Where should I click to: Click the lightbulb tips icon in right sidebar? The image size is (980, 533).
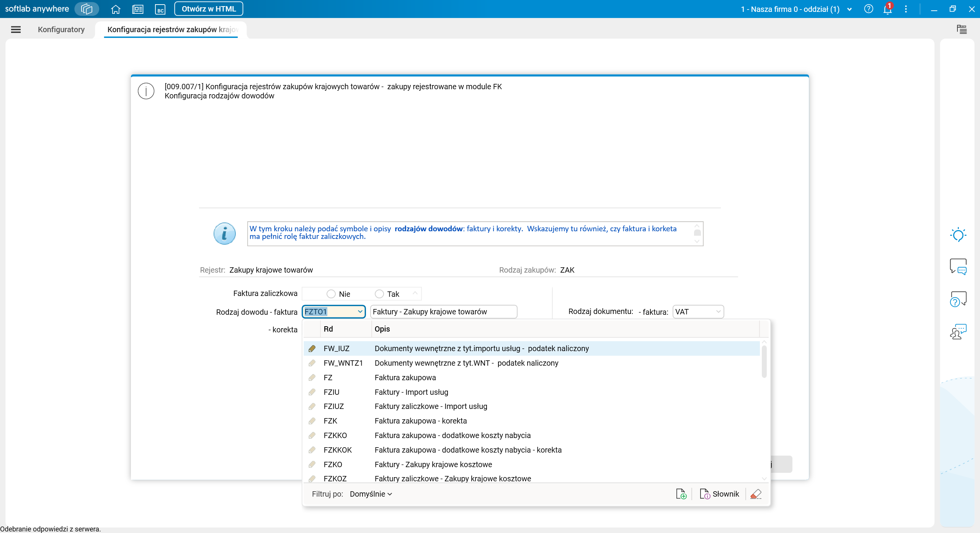point(958,234)
